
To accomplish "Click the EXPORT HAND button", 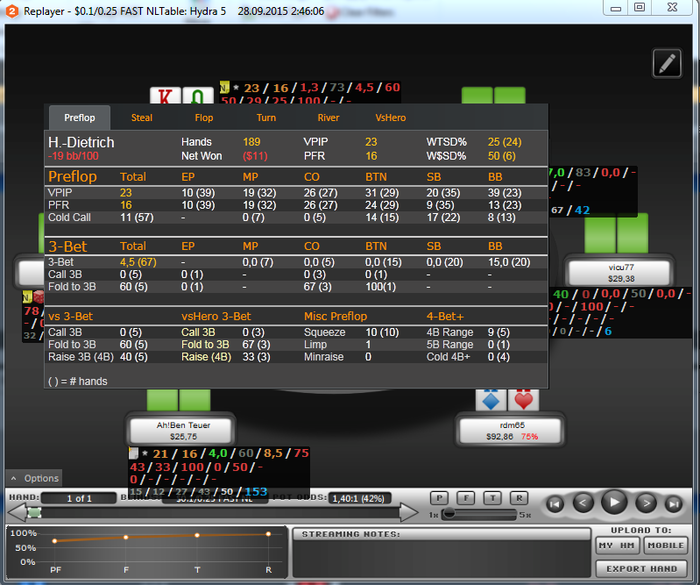I will (642, 569).
